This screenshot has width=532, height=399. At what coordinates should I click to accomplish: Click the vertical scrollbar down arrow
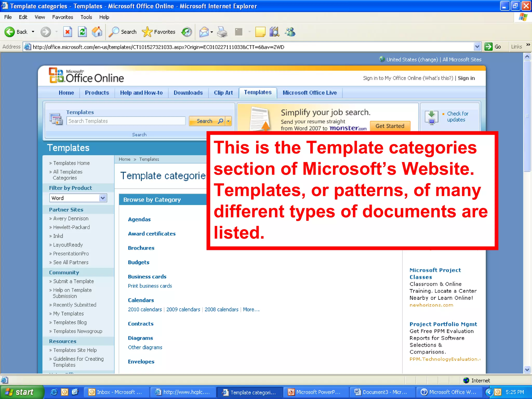coord(527,369)
